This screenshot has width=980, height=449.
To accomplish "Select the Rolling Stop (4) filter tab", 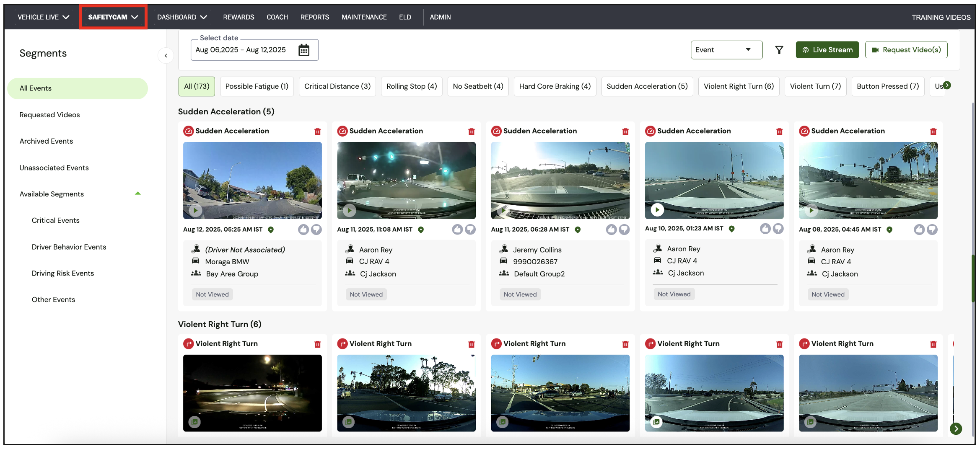I will [411, 86].
